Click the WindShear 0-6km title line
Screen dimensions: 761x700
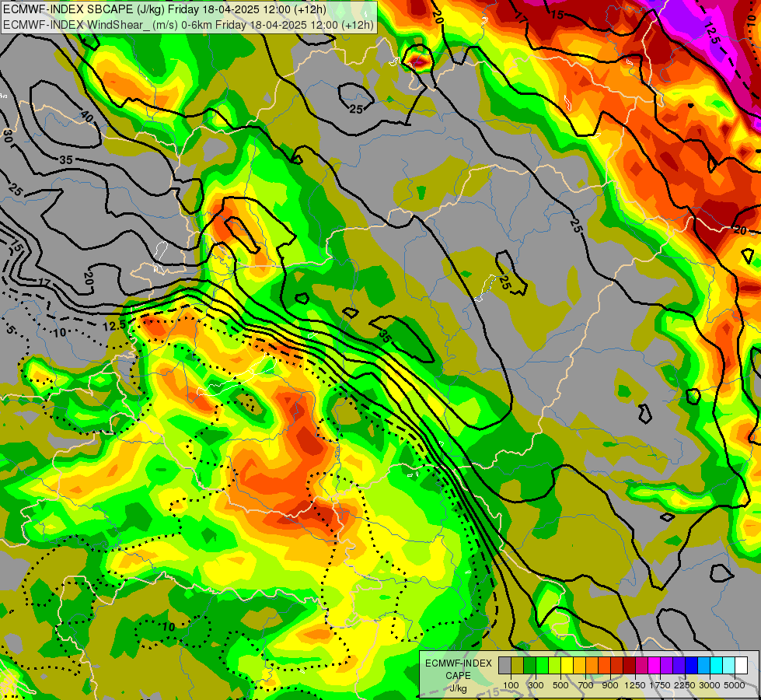(x=188, y=25)
